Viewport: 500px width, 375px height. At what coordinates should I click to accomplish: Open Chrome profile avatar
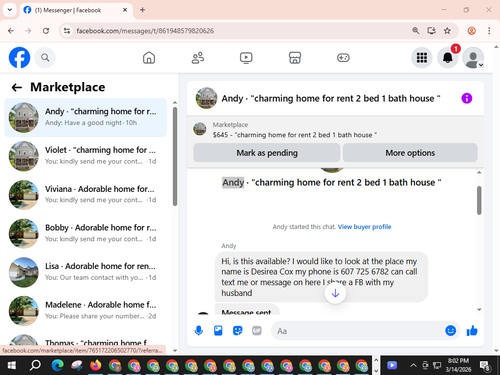(471, 31)
